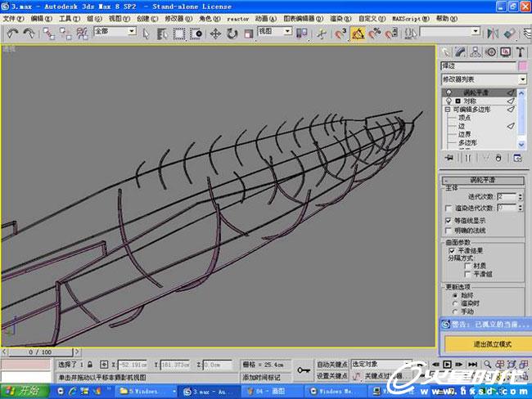This screenshot has height=399, width=532.
Task: Open the Create command panel tab
Action: point(445,52)
